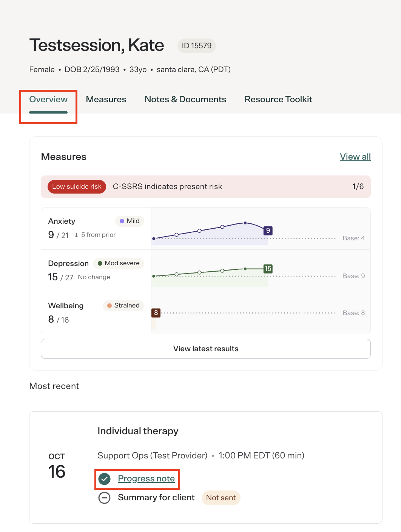Switch to the Measures tab
Screen dimensions: 401x532
(106, 100)
